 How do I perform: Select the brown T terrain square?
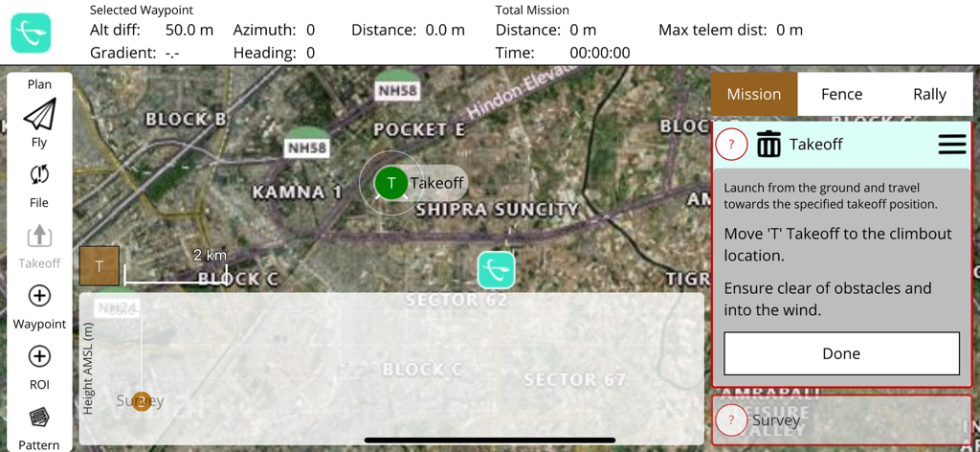point(99,265)
